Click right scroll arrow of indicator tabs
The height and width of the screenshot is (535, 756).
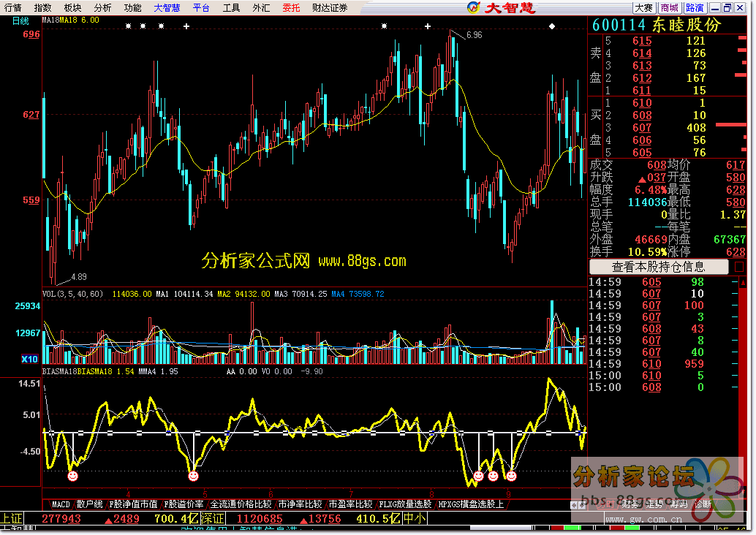click(581, 504)
